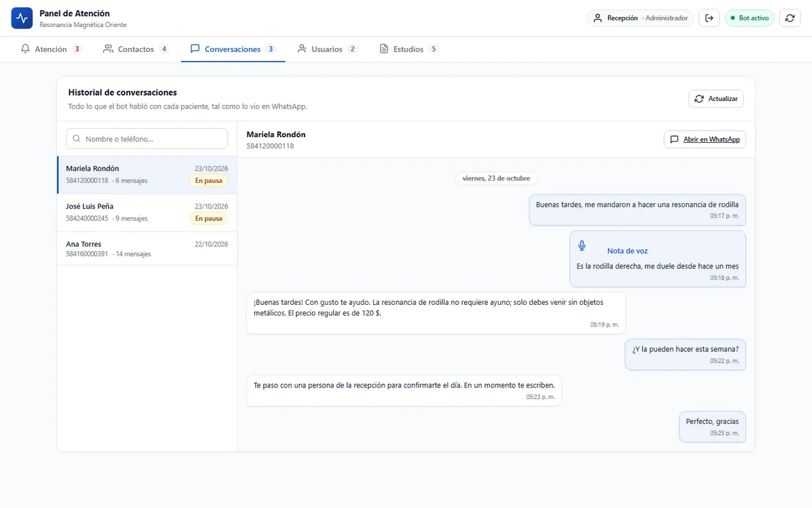Viewport: 812px width, 508px height.
Task: Click the 'Perfecto, gracias' message
Action: tap(713, 427)
